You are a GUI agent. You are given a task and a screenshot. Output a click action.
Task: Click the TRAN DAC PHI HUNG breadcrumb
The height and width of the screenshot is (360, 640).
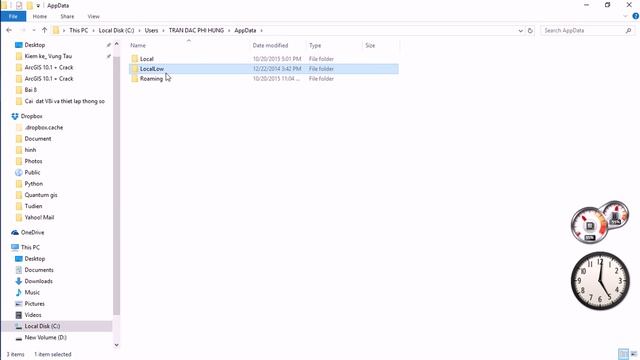click(x=196, y=31)
